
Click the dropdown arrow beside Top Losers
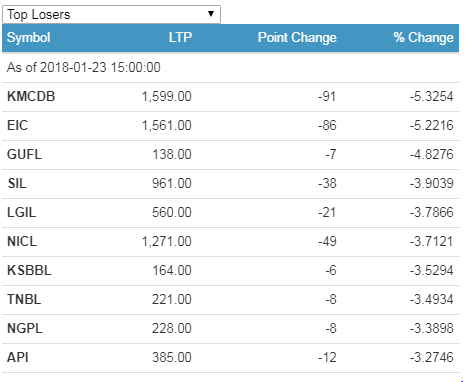pyautogui.click(x=211, y=14)
